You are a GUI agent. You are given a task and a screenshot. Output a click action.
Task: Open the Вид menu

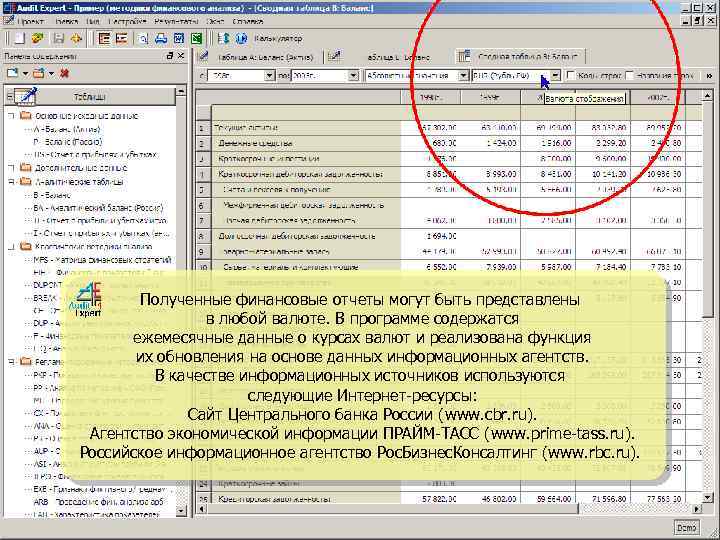pyautogui.click(x=93, y=21)
